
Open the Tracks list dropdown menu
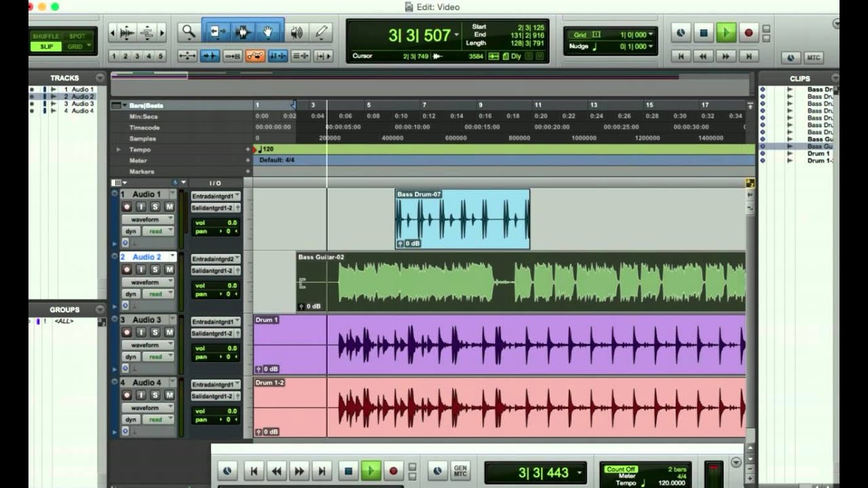coord(100,78)
